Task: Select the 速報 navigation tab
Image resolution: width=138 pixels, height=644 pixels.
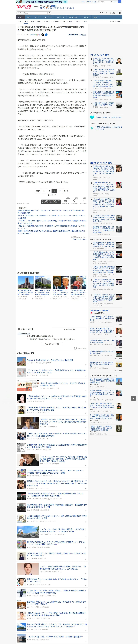Action: [28, 17]
